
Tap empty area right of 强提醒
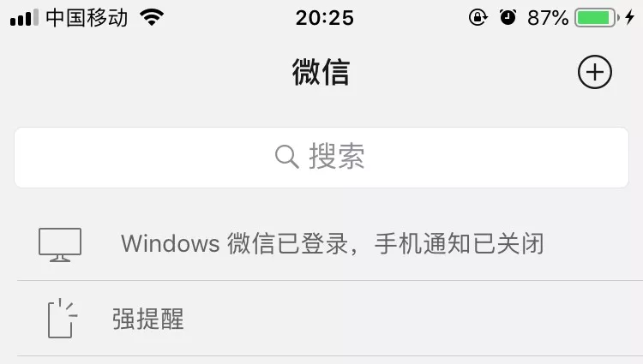click(x=410, y=319)
